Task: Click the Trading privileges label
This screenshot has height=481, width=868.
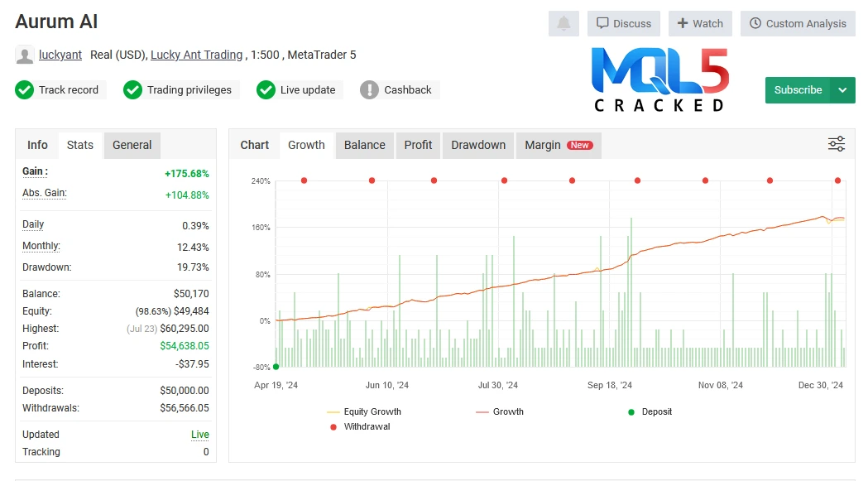Action: click(x=189, y=89)
